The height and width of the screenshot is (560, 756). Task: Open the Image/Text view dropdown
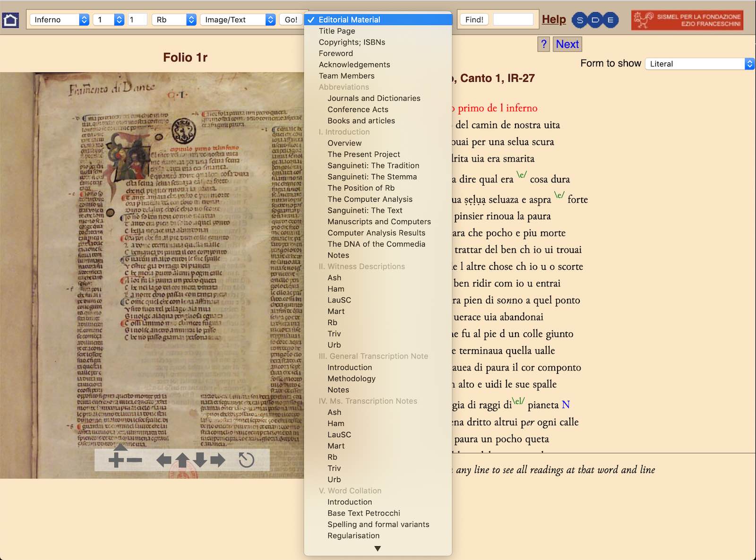pyautogui.click(x=238, y=19)
